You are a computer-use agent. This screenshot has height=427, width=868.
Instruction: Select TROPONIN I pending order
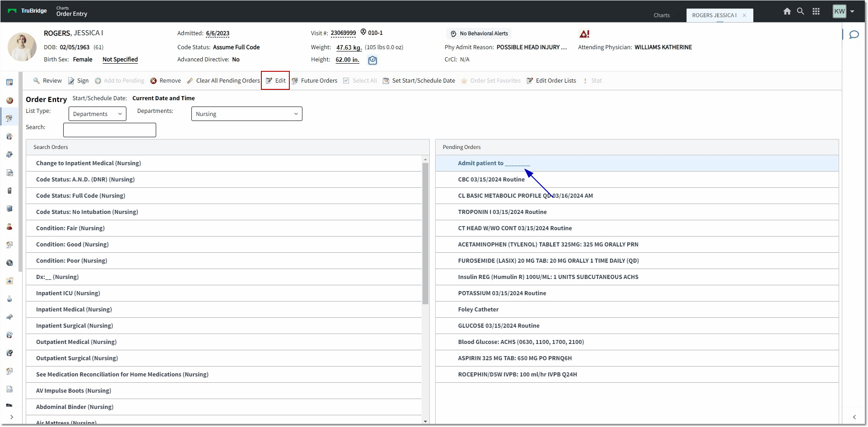637,212
